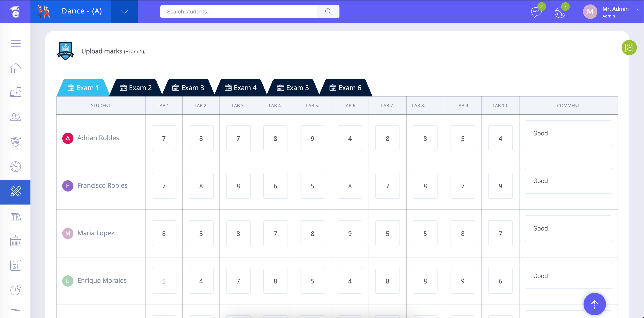Open the graduate student sidebar icon
Screen dimensions: 644x318
click(x=15, y=142)
